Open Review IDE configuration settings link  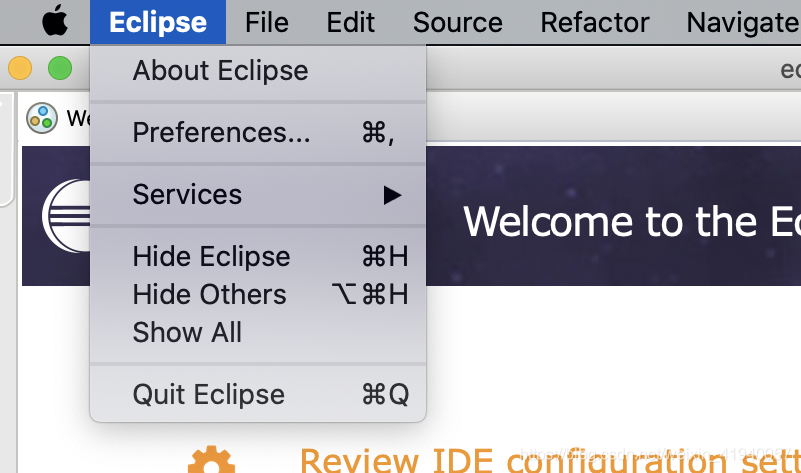click(550, 460)
